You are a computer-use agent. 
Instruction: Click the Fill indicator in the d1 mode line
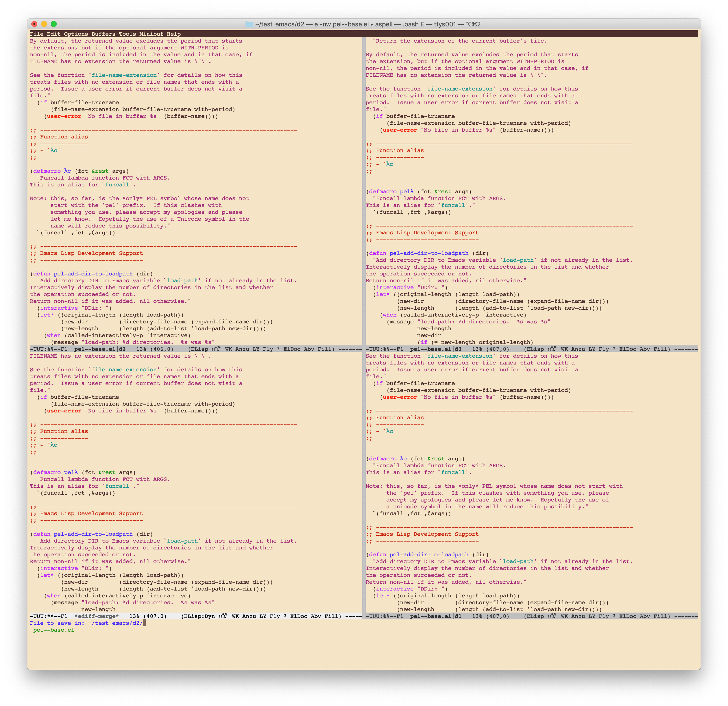pos(660,616)
